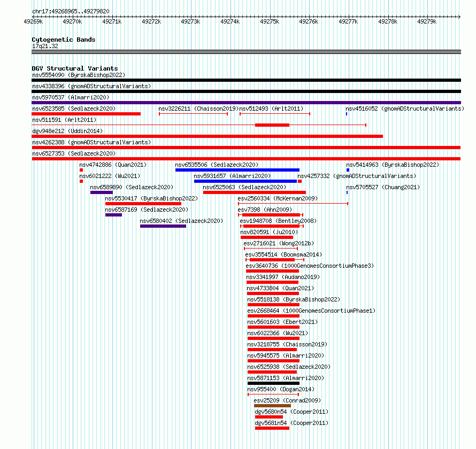
Task: Click the 17q21.32 band label
Action: (45, 46)
